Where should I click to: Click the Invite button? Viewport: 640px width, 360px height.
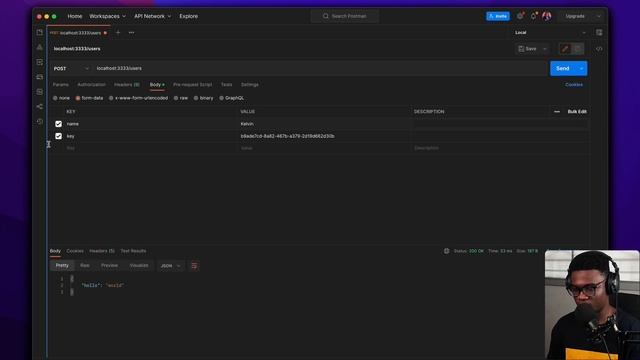(498, 16)
